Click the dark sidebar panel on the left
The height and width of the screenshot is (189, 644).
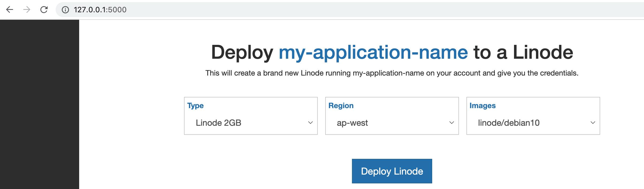coord(39,104)
